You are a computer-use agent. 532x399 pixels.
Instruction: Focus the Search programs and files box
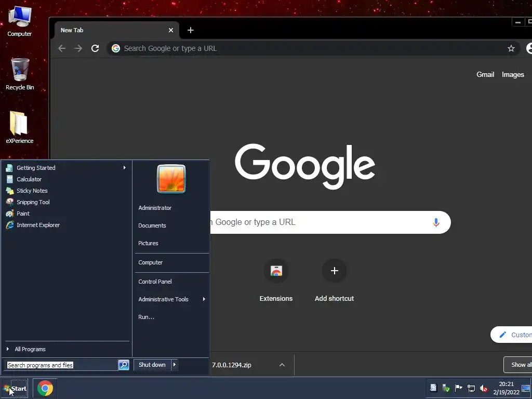click(x=62, y=365)
